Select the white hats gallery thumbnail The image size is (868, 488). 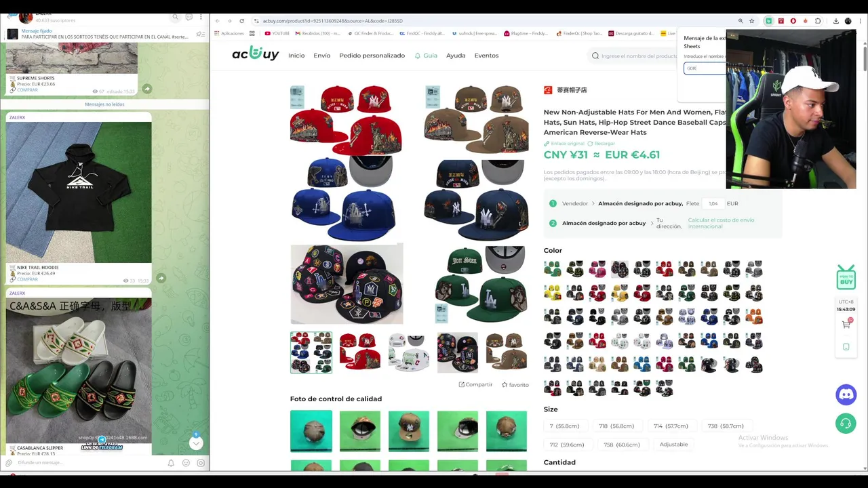(409, 352)
